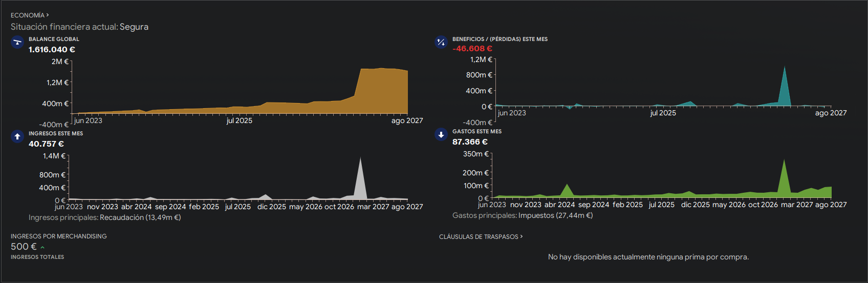
Task: Click the GASTOS ESTE MES label
Action: click(x=477, y=131)
